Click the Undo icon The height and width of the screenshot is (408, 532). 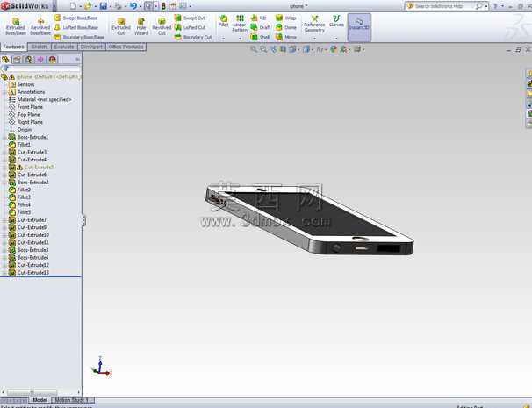[133, 6]
